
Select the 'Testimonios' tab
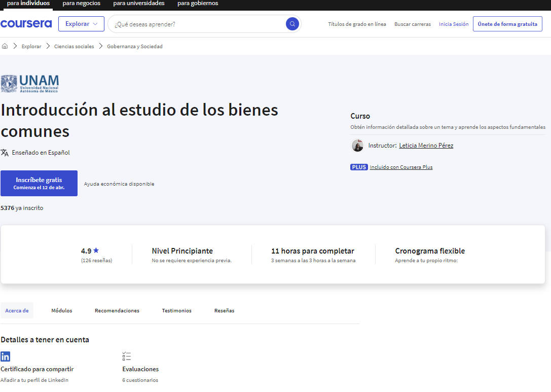(x=177, y=310)
